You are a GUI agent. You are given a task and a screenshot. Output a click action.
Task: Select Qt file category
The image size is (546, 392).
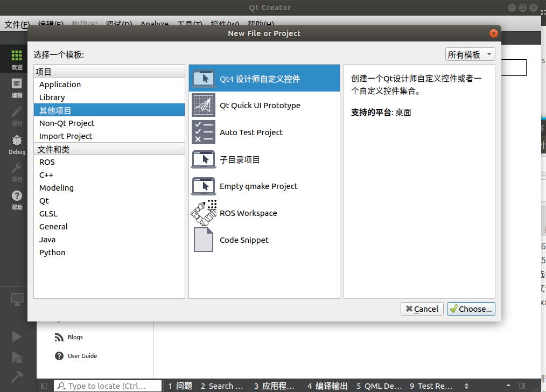click(109, 200)
